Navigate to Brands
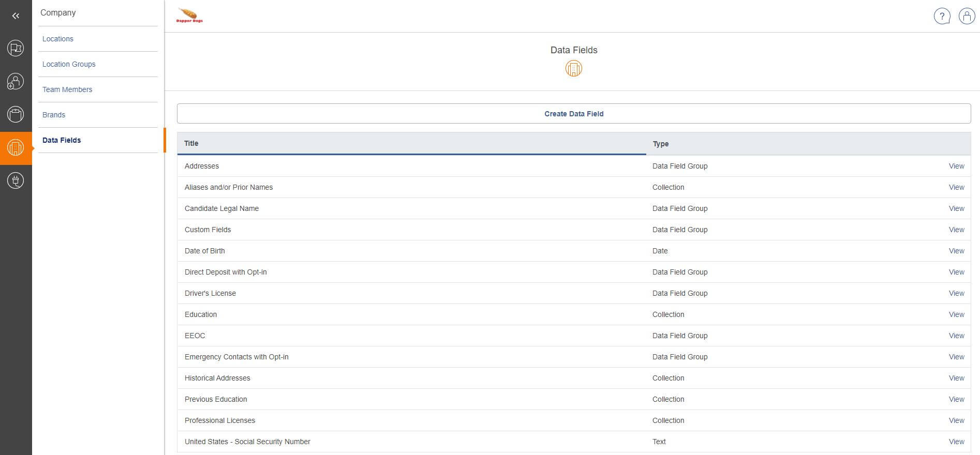 point(54,115)
